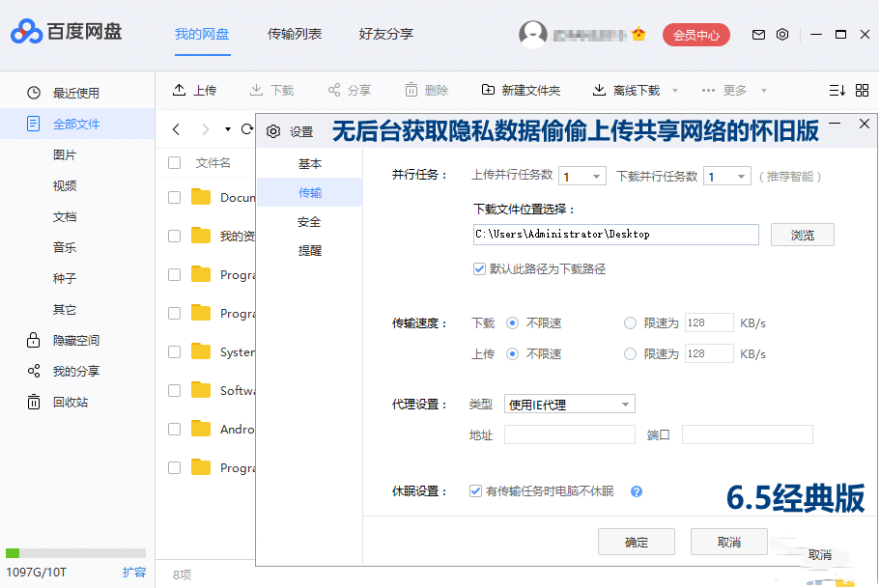This screenshot has width=879, height=588.
Task: Open 基本 settings tab
Action: (310, 164)
